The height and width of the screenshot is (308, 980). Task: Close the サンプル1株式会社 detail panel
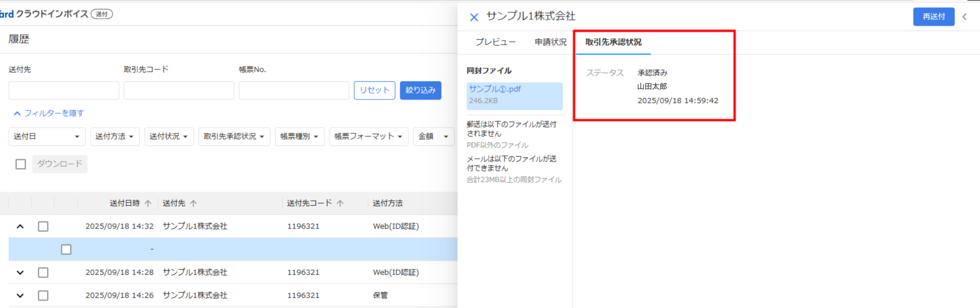(474, 17)
